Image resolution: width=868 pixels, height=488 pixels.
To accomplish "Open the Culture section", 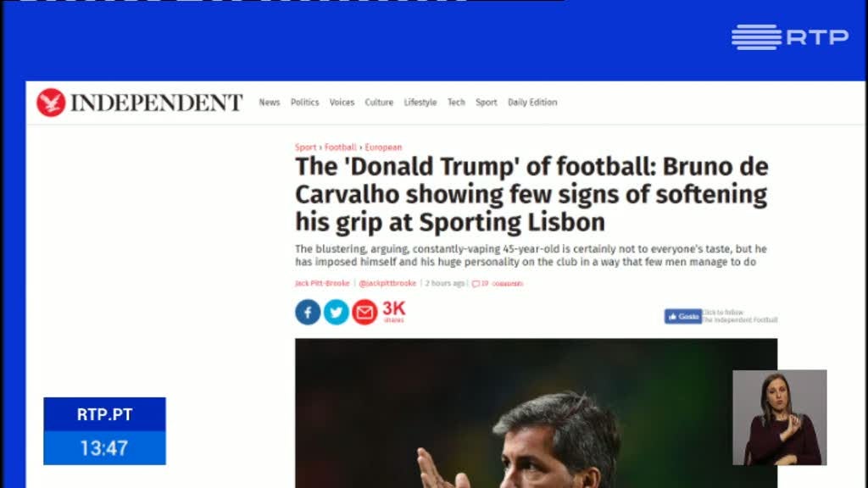I will click(379, 103).
